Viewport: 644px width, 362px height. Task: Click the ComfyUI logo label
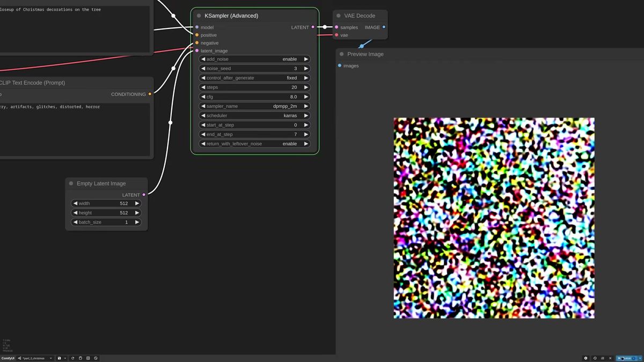click(8, 358)
